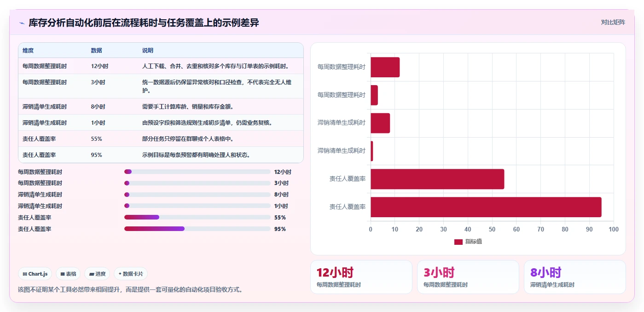This screenshot has height=312, width=644.
Task: Click 滞销清单生成耗时 label in the 8小时 table row
Action: click(45, 107)
